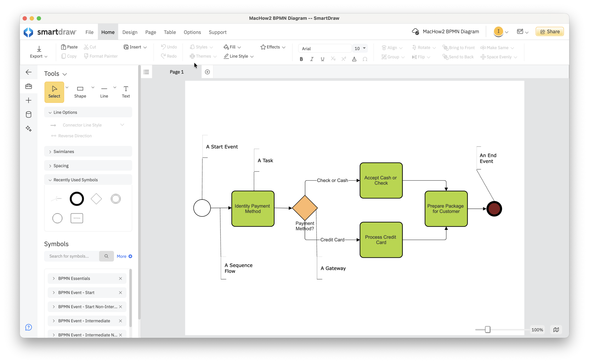Open the database cylinder sidebar icon
The width and height of the screenshot is (589, 364).
[29, 114]
